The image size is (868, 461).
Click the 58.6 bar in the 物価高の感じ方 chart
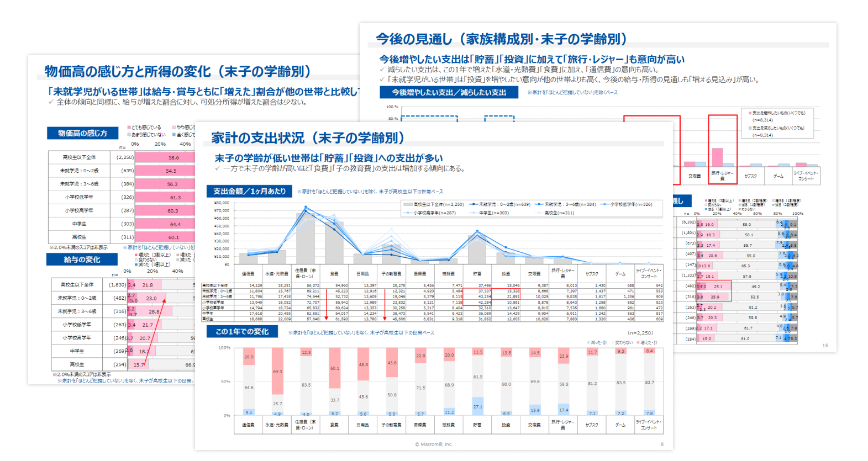coord(165,157)
